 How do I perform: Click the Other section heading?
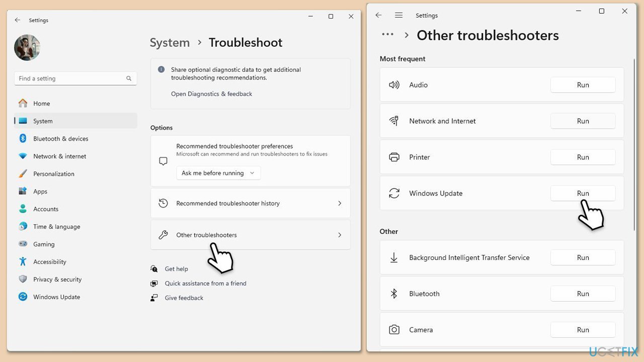389,232
